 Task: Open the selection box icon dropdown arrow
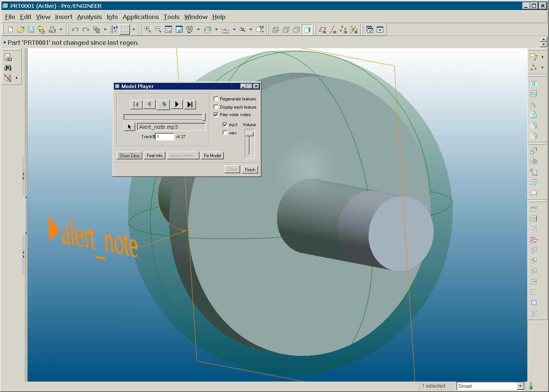point(133,29)
